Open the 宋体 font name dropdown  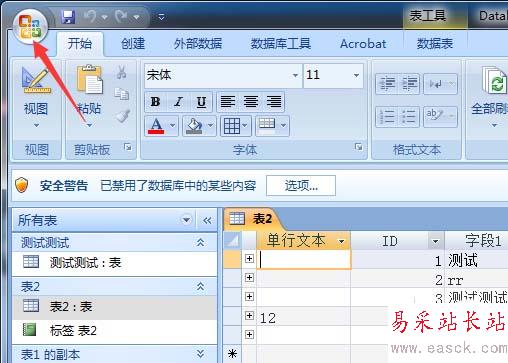coord(295,75)
